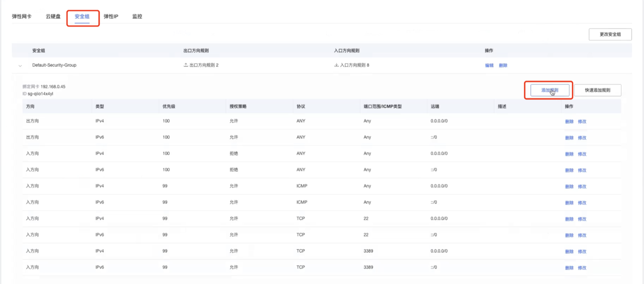Click the 添加规则 button

pos(550,90)
